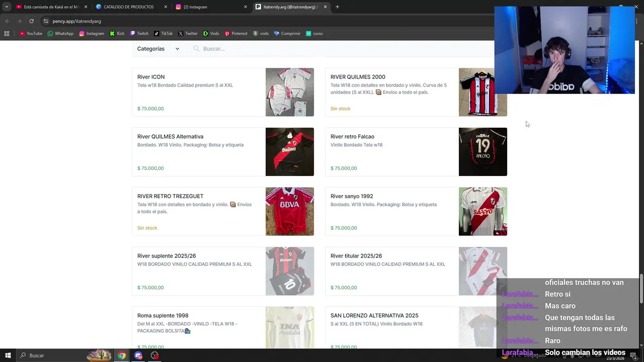Click the search magnifier icon beside Buscar
The height and width of the screenshot is (362, 644).
click(x=196, y=49)
